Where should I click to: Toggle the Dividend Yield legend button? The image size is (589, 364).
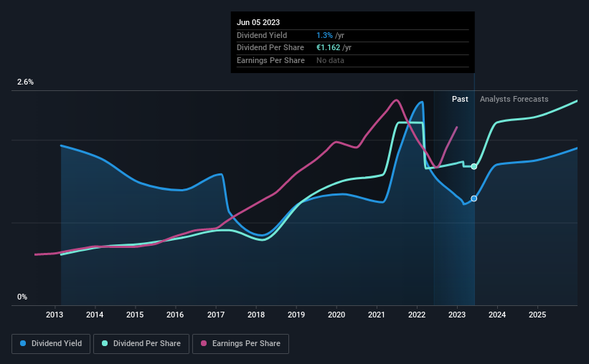click(51, 344)
